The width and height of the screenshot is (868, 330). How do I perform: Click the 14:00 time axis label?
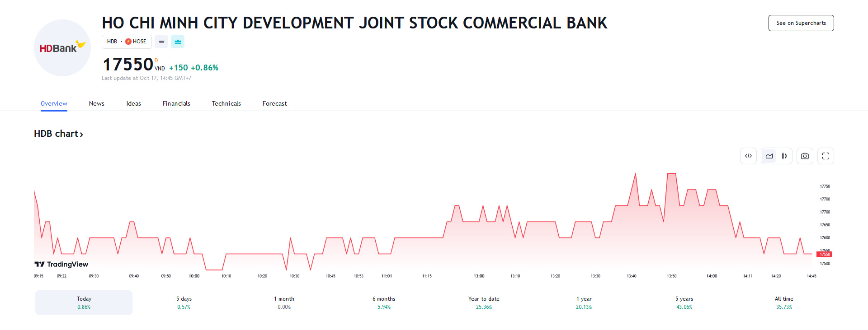(712, 276)
